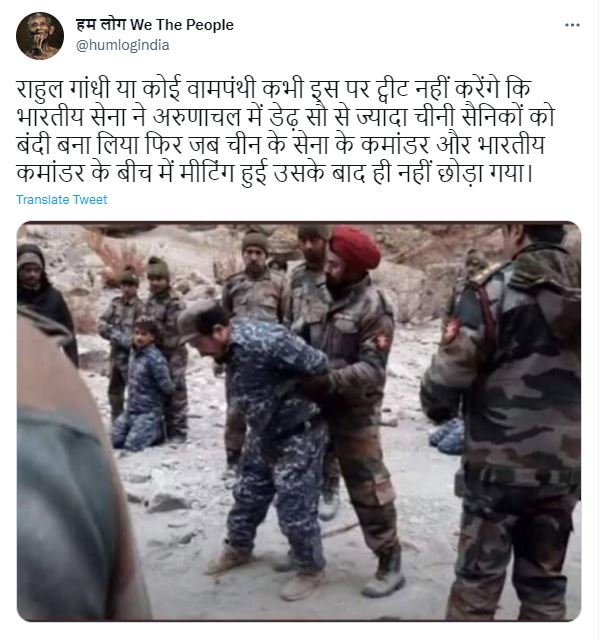Click the tweet line starting बंदी बना लिया

281,145
